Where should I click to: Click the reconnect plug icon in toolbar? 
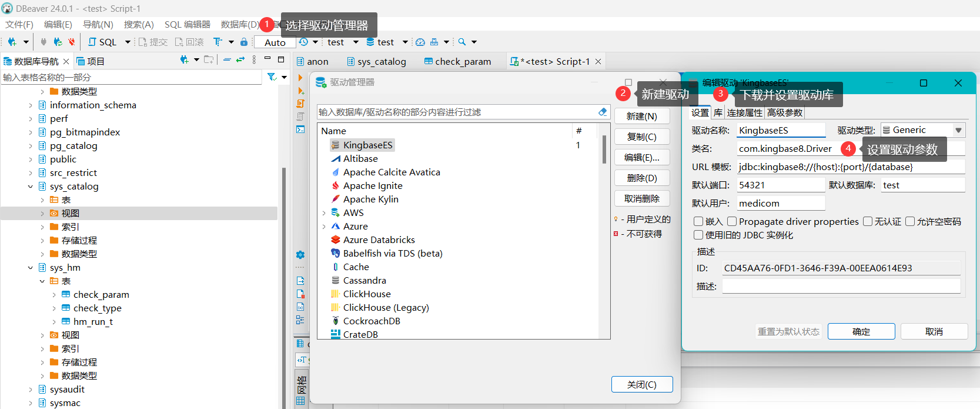coord(57,42)
